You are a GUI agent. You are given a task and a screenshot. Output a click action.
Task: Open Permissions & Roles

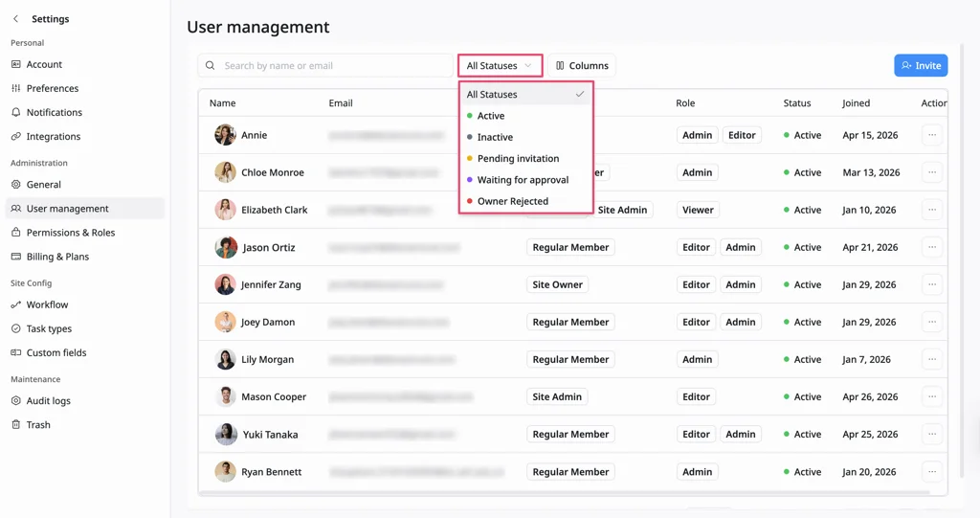(x=71, y=233)
